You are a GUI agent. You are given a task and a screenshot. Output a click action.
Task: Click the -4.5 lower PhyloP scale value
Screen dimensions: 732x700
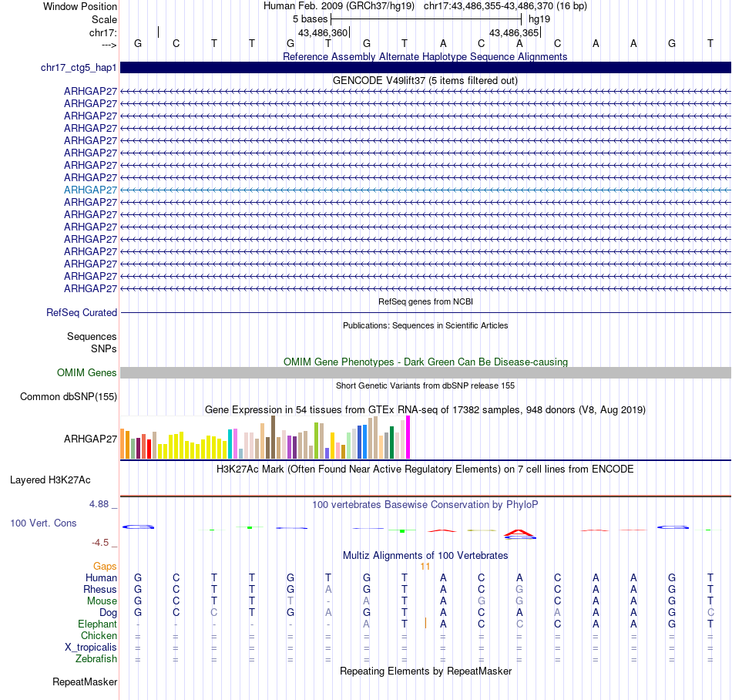click(100, 543)
